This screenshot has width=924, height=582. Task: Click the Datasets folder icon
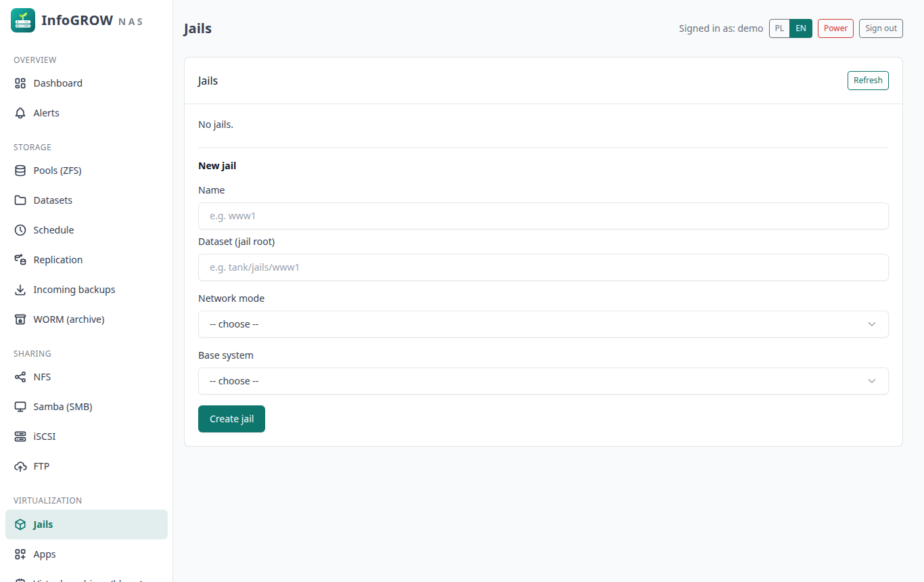click(20, 200)
